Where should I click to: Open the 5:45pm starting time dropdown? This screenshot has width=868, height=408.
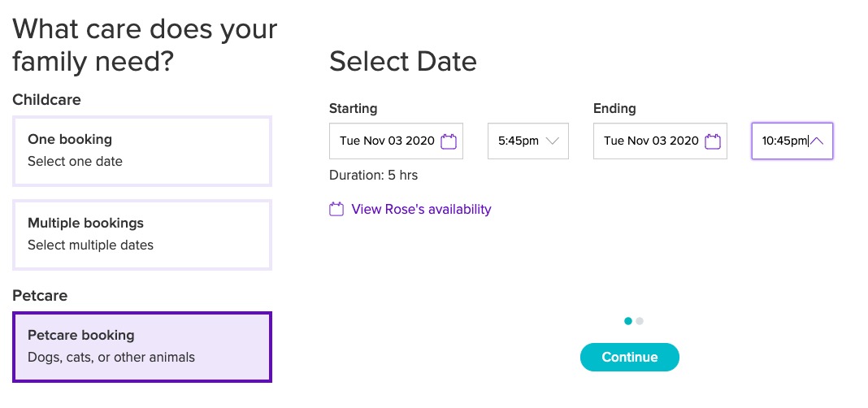click(x=528, y=141)
